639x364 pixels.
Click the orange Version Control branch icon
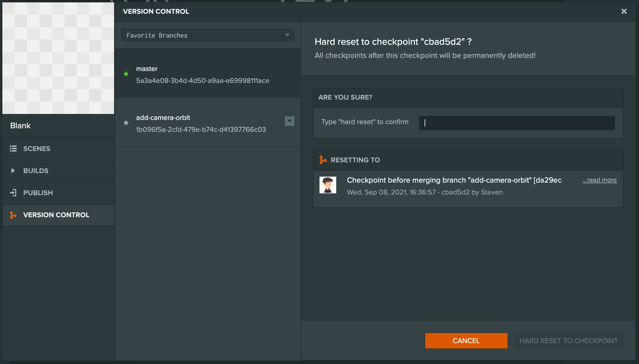pyautogui.click(x=13, y=215)
